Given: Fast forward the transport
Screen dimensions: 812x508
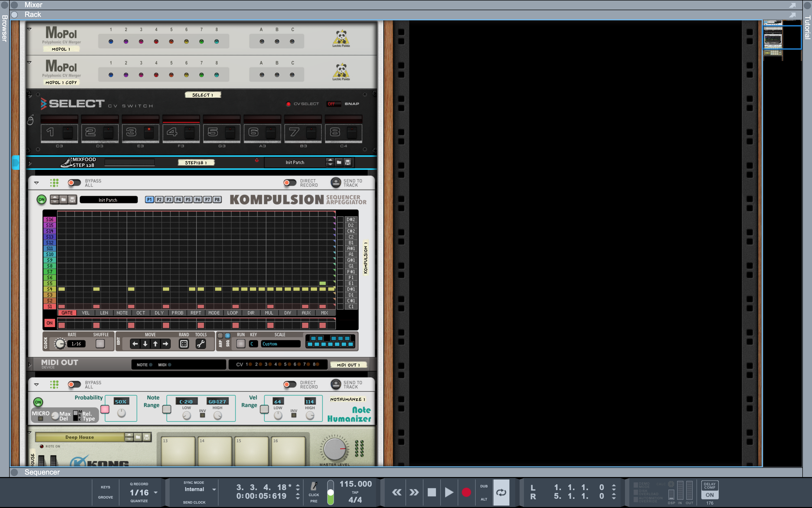Looking at the screenshot, I should coord(414,492).
